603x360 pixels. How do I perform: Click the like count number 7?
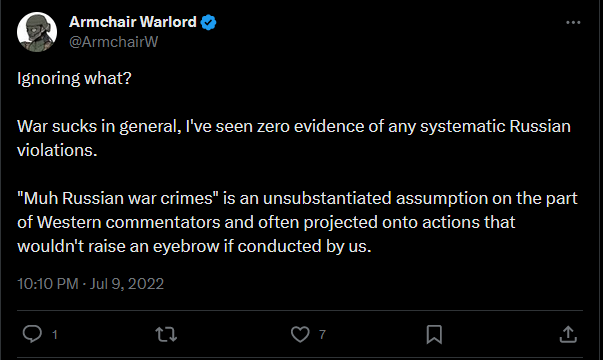322,335
